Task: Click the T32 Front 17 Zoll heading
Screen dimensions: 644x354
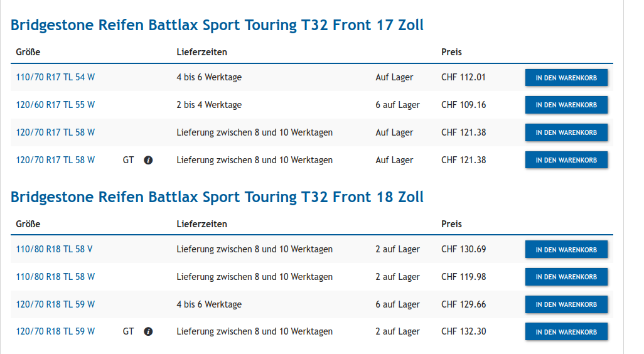Action: 217,26
